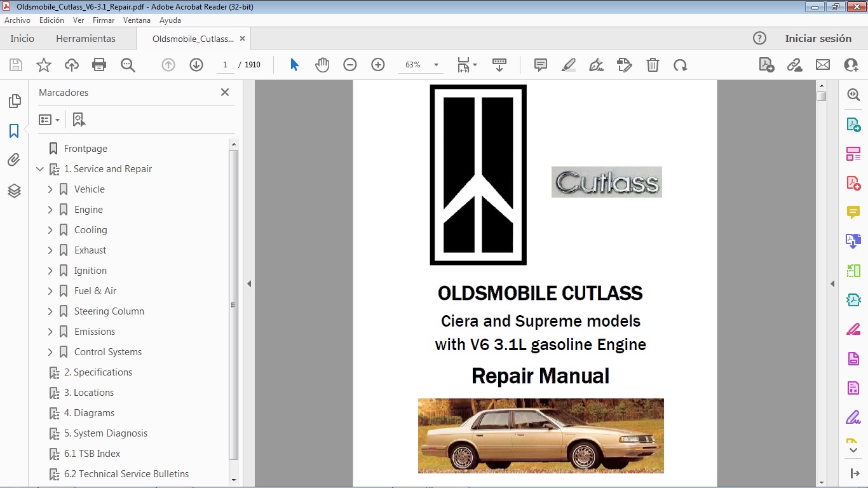Expand the Exhaust bookmark

tap(50, 250)
